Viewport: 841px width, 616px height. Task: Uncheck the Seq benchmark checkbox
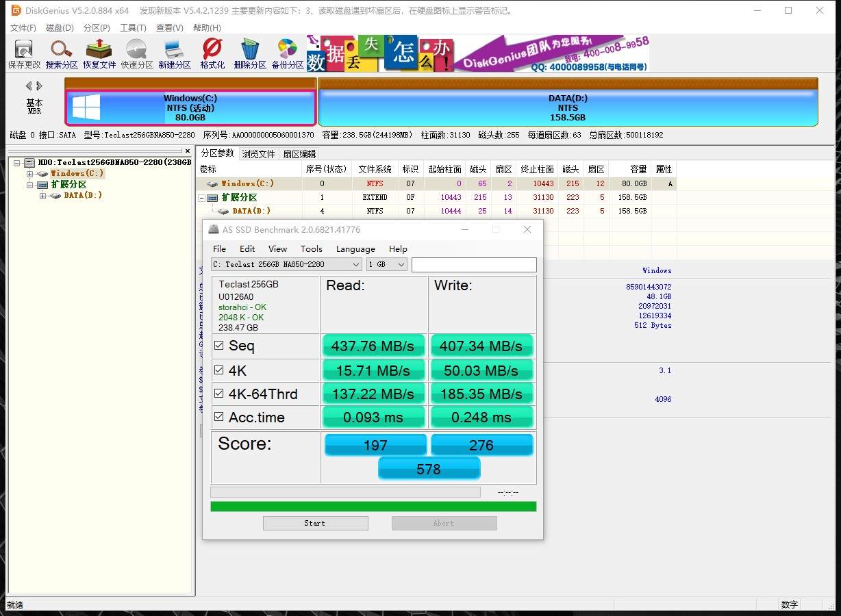219,346
